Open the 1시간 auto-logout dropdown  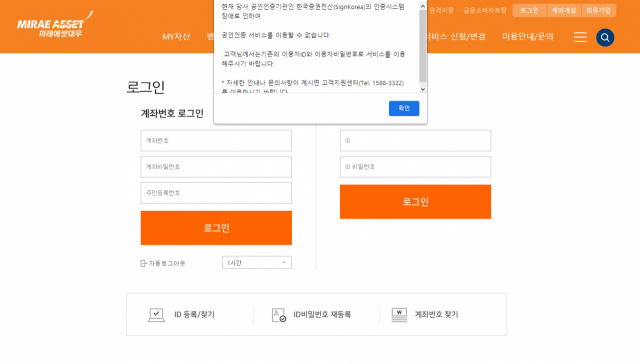pyautogui.click(x=257, y=262)
